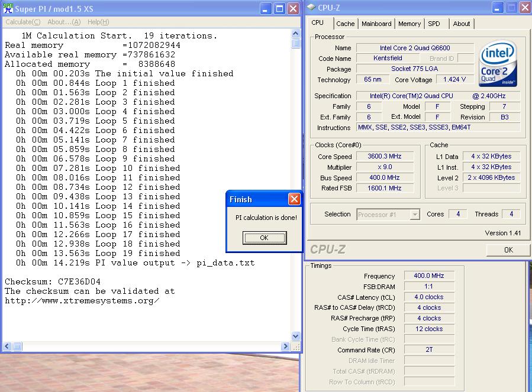532x392 pixels.
Task: Click the Intel Core 2 Quad logo
Action: pos(498,64)
